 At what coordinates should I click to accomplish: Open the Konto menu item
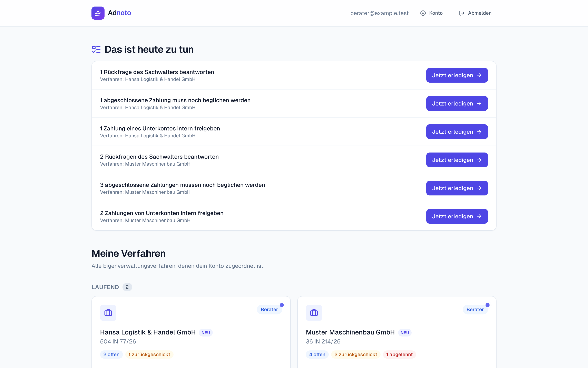[x=432, y=13]
